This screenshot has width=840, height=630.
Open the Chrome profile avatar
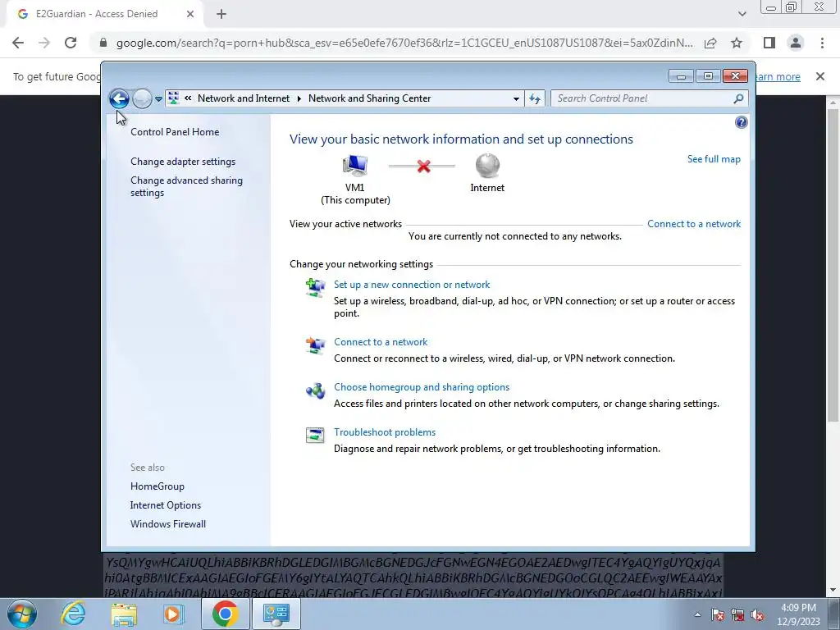click(796, 43)
